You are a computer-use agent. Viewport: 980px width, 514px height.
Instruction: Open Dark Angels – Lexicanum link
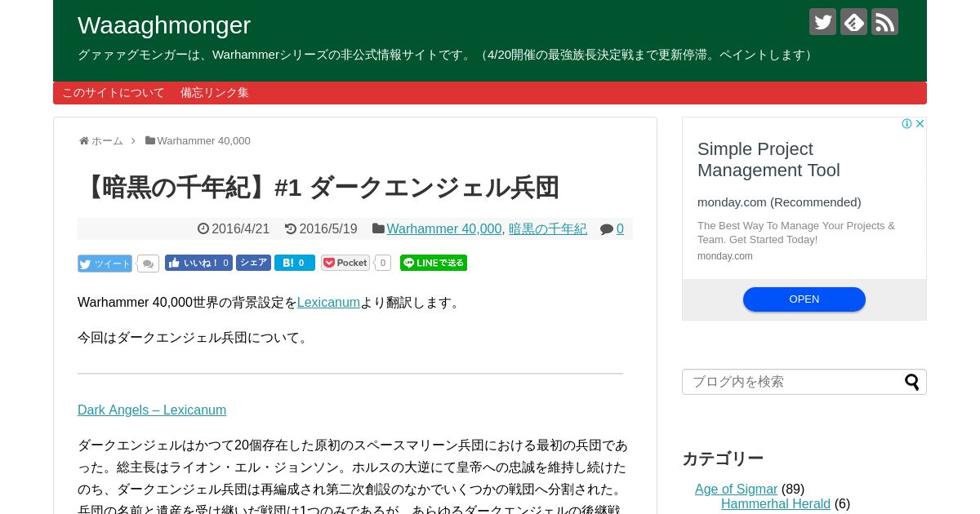point(152,410)
